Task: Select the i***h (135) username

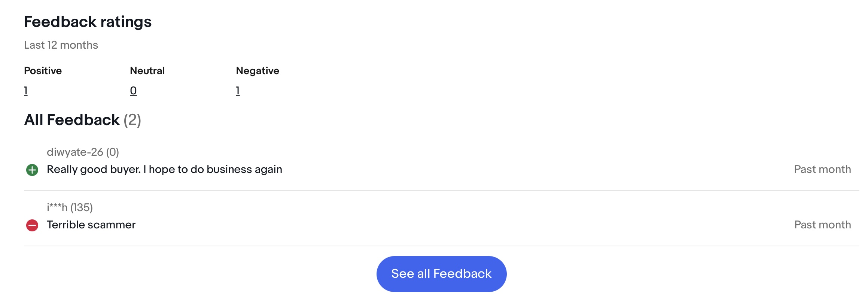Action: click(70, 207)
